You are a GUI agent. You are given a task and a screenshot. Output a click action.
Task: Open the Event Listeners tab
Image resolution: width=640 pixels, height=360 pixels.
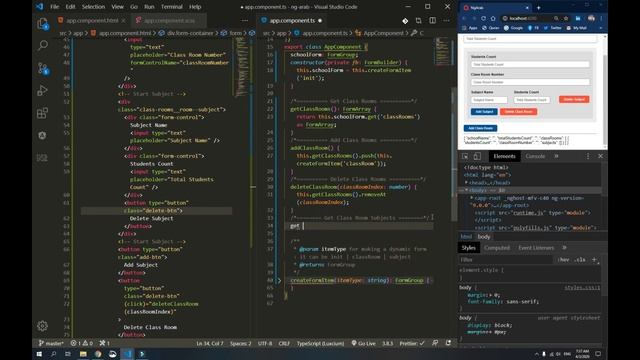pos(536,248)
